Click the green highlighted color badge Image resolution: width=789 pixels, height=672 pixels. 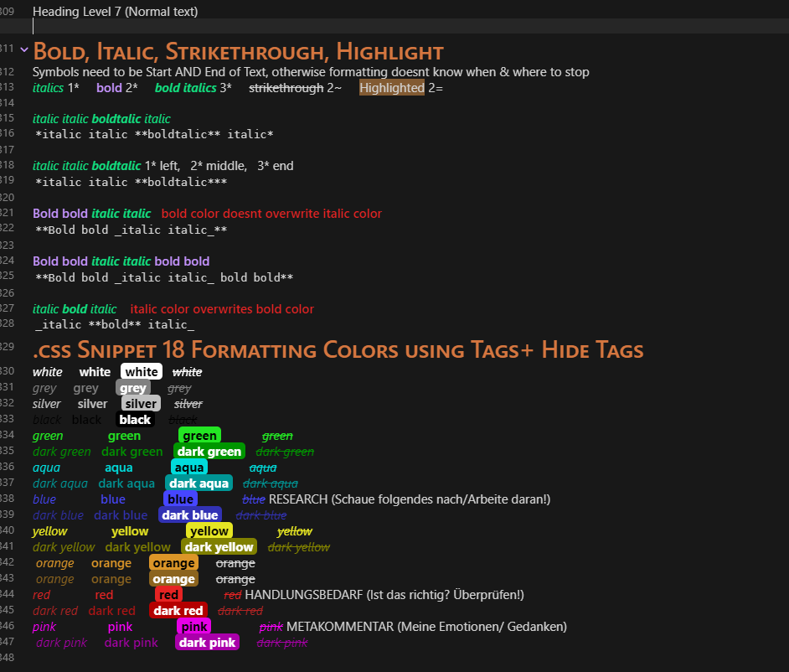click(x=199, y=435)
